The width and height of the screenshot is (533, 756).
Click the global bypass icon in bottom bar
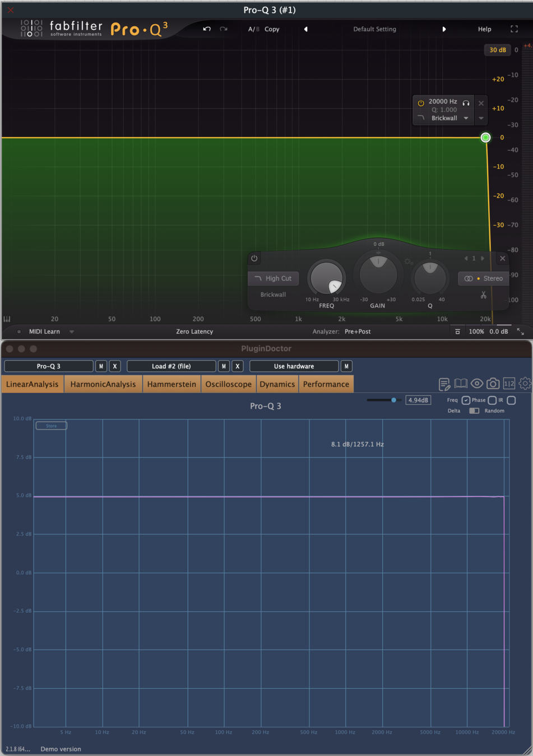[457, 332]
